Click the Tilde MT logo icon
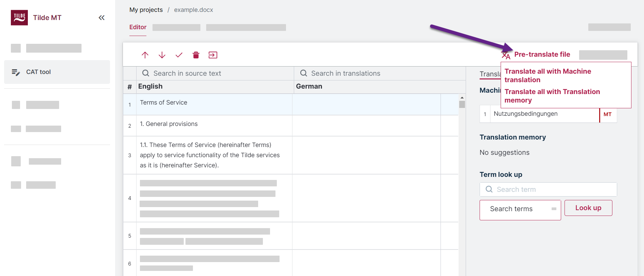Viewport: 644px width, 276px height. [x=19, y=18]
